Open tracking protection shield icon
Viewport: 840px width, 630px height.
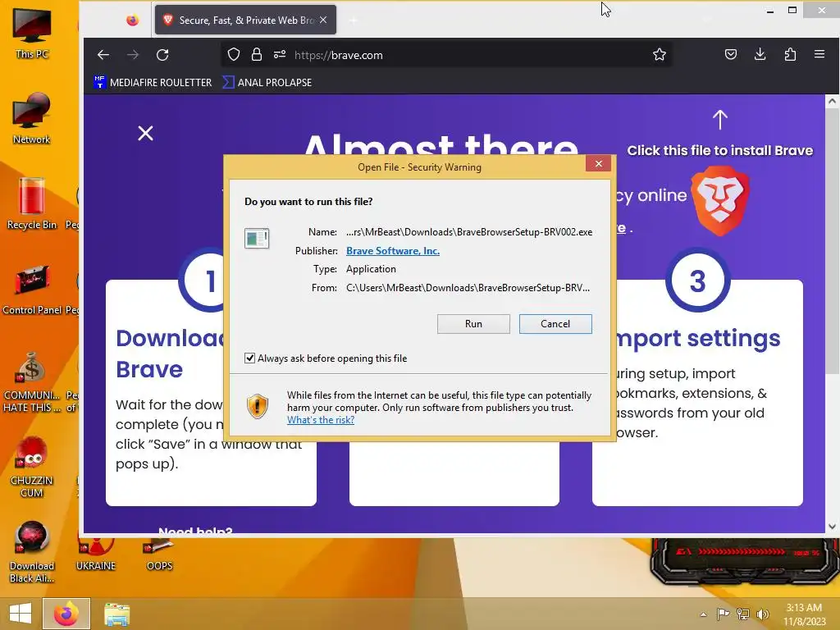pos(234,55)
